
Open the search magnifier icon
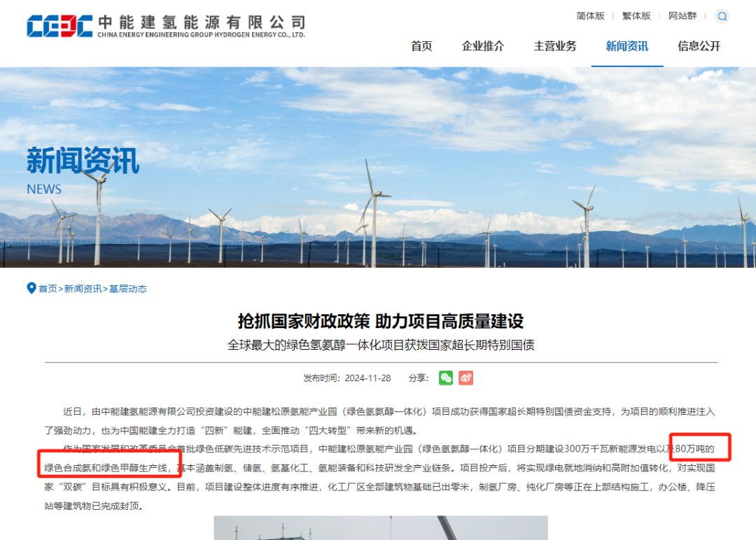pyautogui.click(x=722, y=16)
